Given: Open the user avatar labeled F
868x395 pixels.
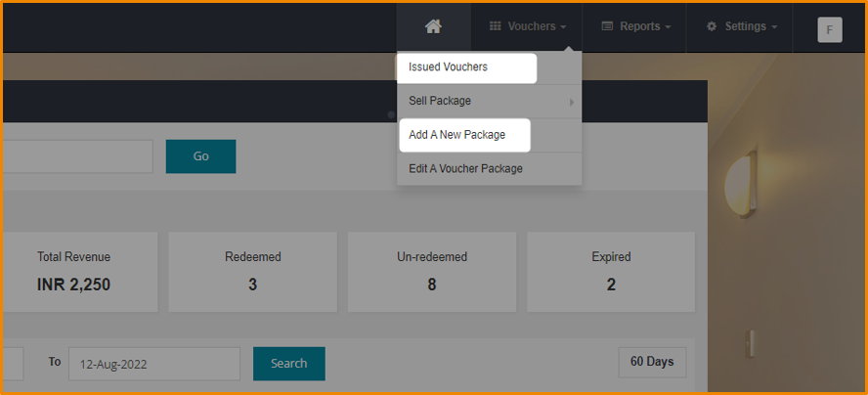Looking at the screenshot, I should 829,29.
